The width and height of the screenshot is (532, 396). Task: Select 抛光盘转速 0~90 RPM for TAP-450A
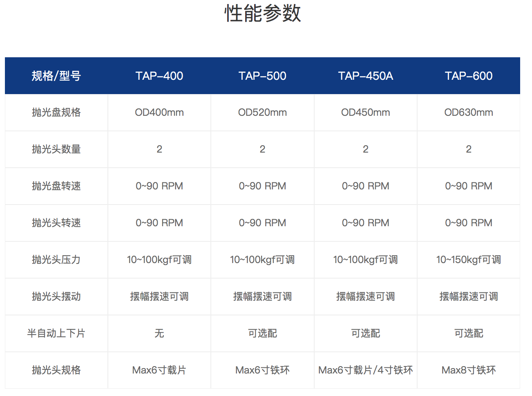366,186
